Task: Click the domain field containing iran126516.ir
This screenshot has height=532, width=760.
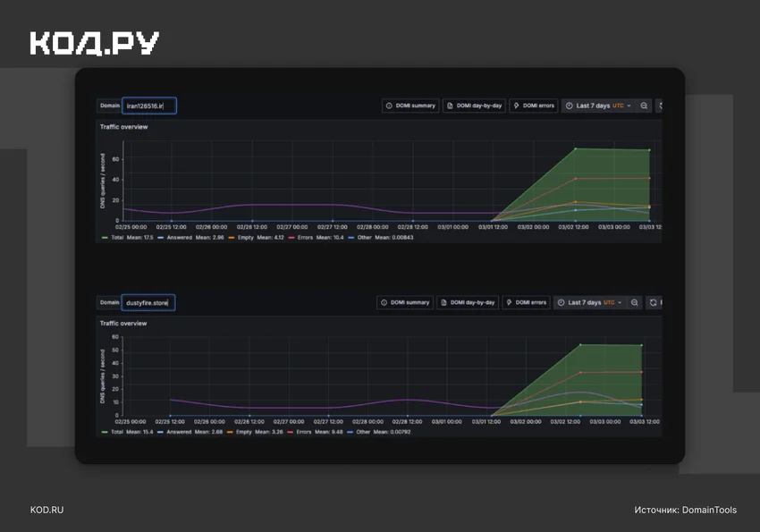Action: click(149, 106)
